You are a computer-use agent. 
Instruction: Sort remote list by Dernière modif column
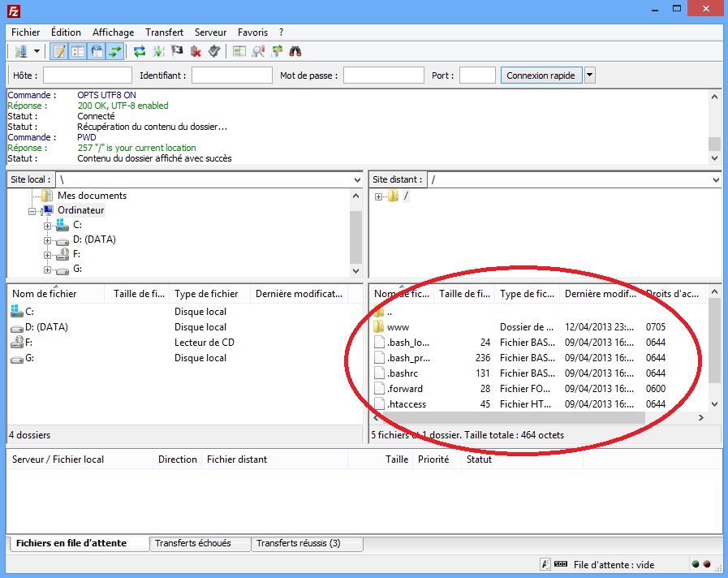[x=600, y=293]
